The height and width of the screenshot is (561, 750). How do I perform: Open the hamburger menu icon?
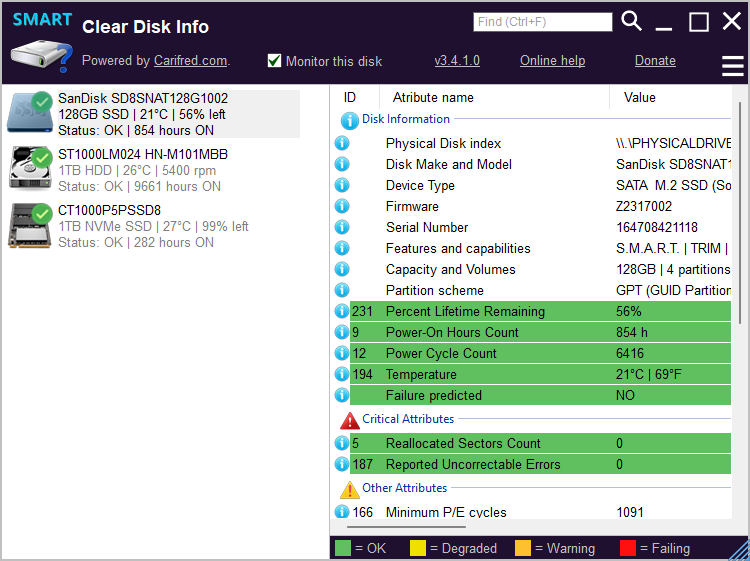[732, 66]
